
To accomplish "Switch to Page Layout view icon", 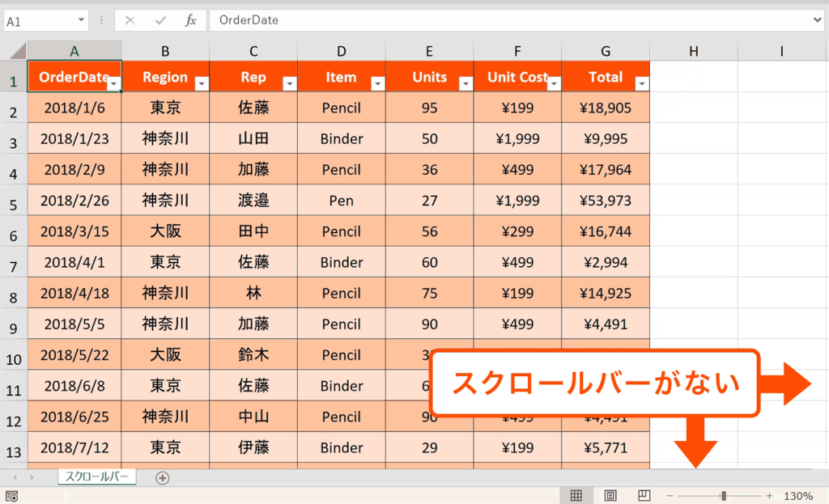I will (610, 496).
